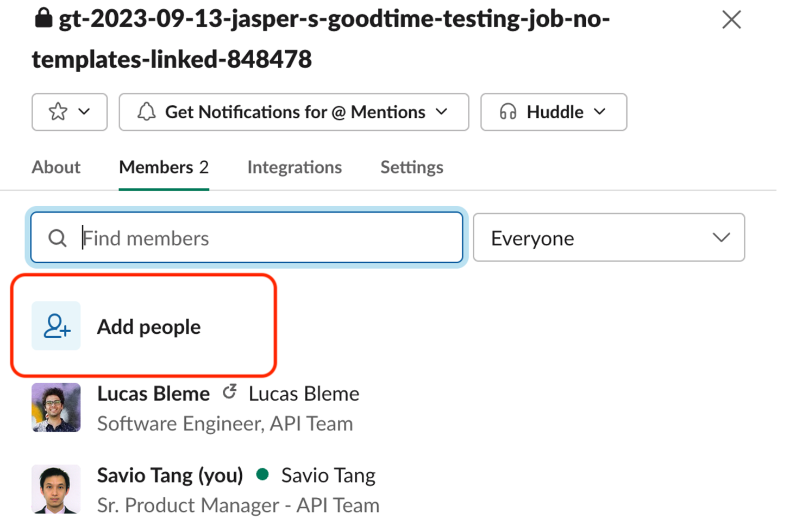
Task: Open Lucas Bleme's profile
Action: (x=153, y=393)
